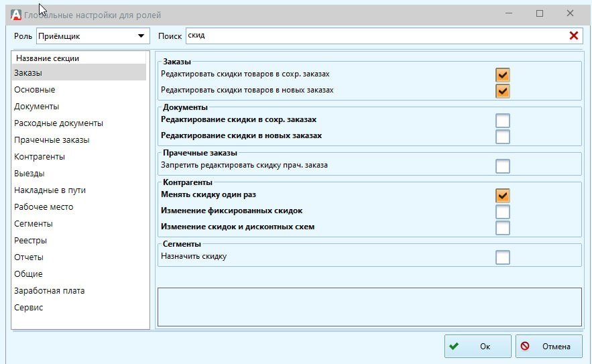Open Выезды section
This screenshot has height=364, width=592.
coord(79,174)
